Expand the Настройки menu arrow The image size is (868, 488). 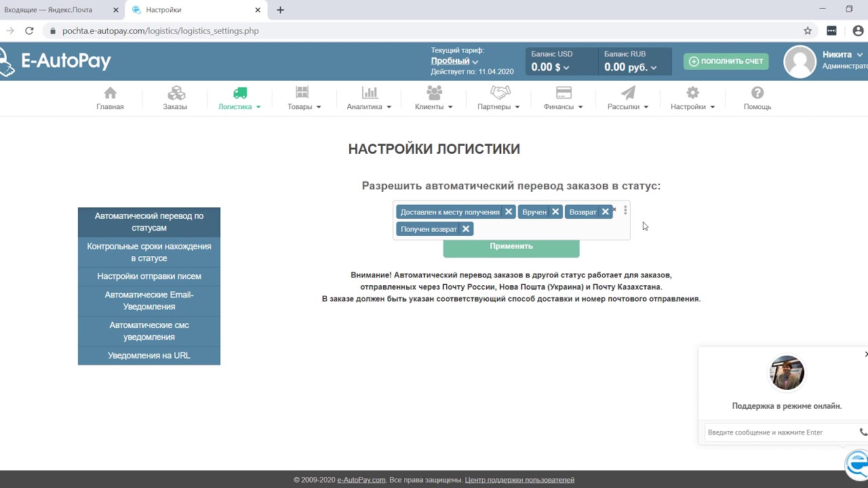(x=712, y=107)
